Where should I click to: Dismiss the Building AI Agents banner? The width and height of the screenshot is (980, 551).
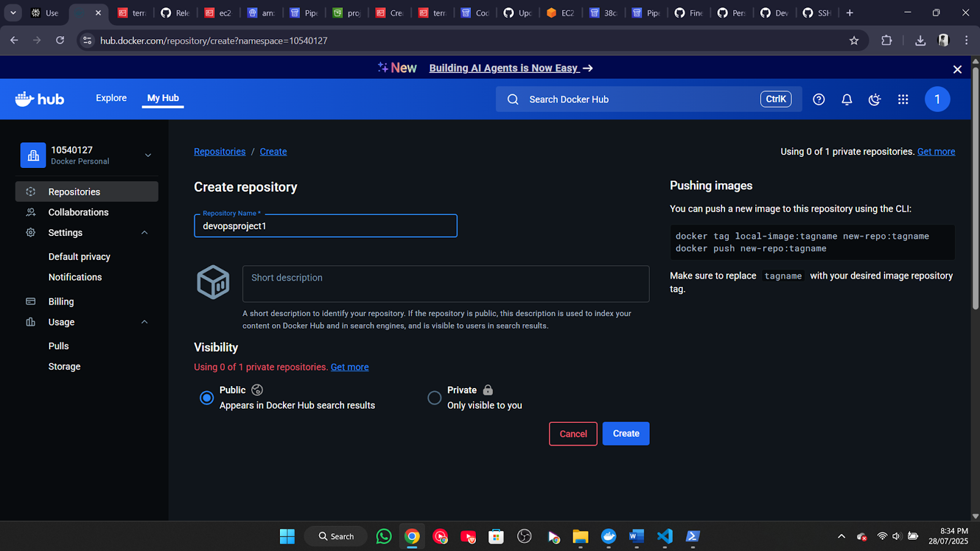coord(957,69)
